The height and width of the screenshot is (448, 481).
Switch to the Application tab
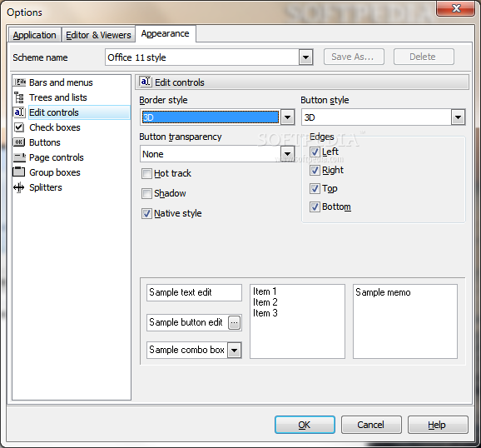click(35, 35)
